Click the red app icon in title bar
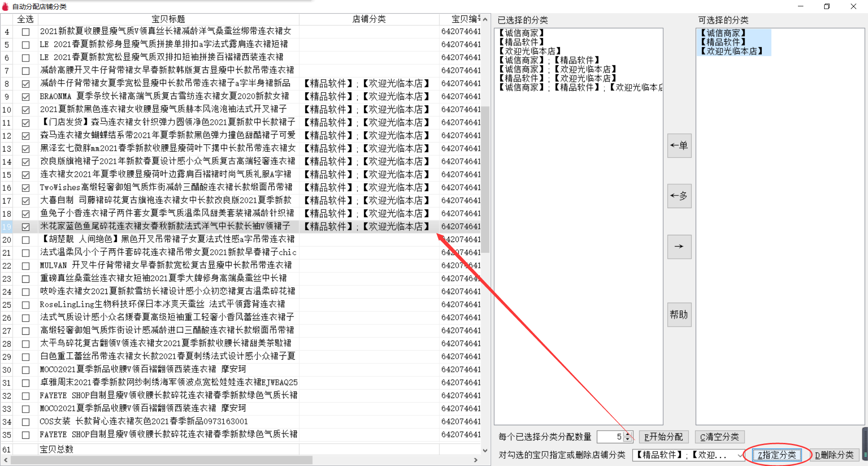 tap(5, 6)
